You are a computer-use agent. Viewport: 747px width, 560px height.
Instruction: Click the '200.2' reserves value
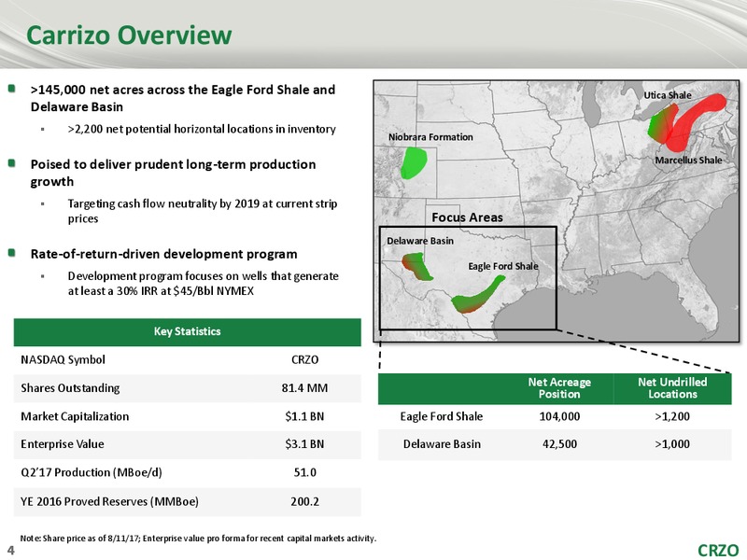(x=305, y=501)
